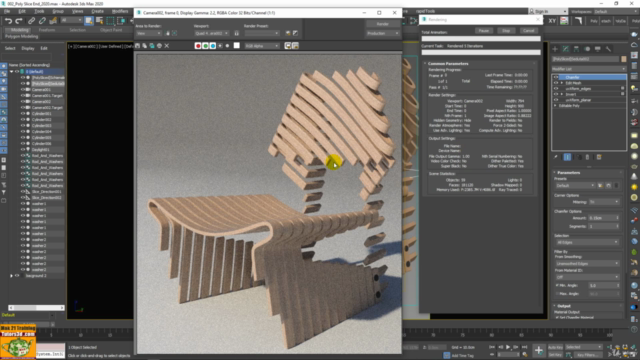The height and width of the screenshot is (360, 640).
Task: Open the File menu
Action: point(7,11)
